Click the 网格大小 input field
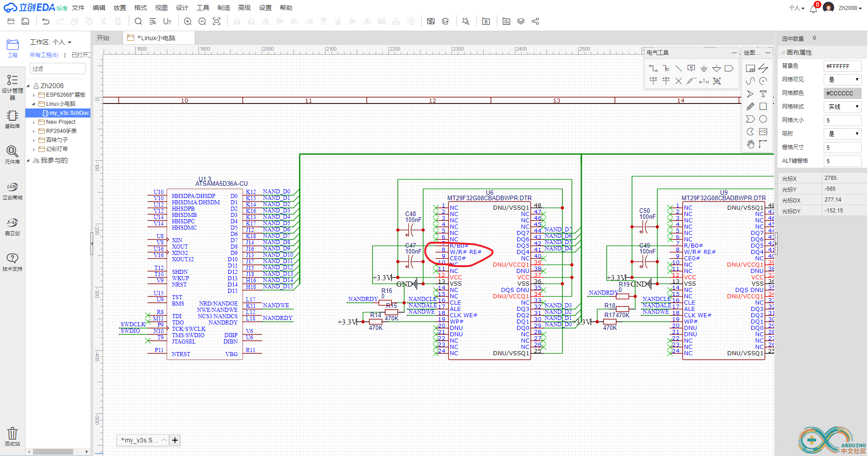 pos(842,120)
